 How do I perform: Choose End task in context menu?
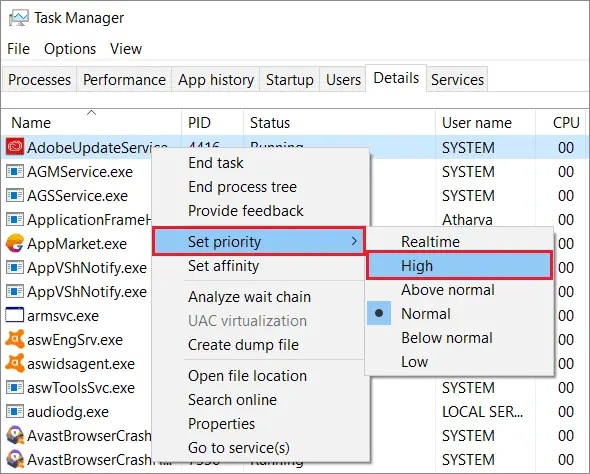coord(216,163)
